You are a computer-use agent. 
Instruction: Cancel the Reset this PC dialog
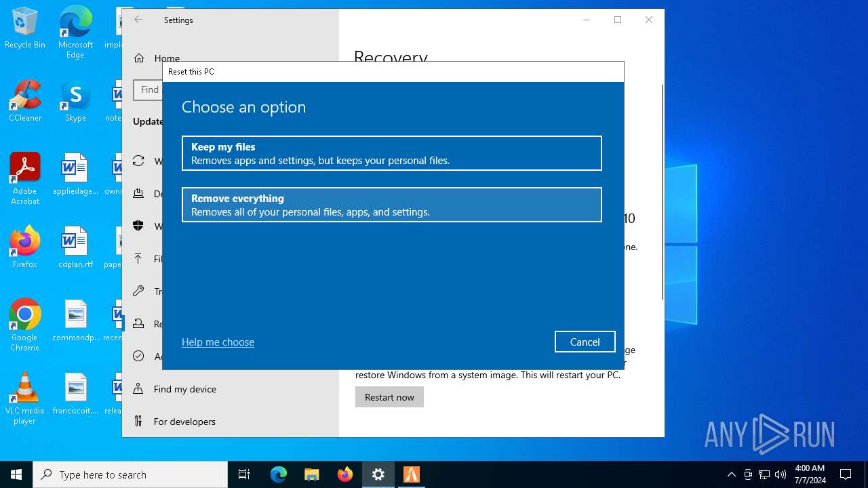pos(585,342)
